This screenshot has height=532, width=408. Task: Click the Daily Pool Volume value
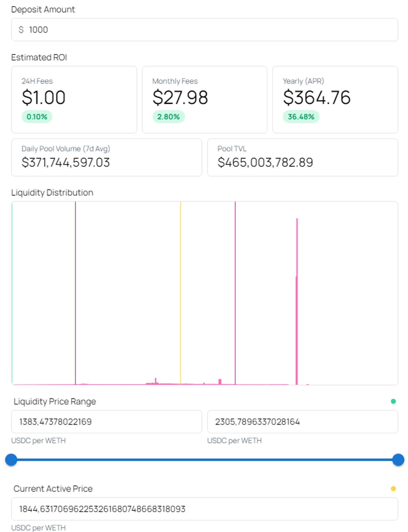[x=66, y=162]
